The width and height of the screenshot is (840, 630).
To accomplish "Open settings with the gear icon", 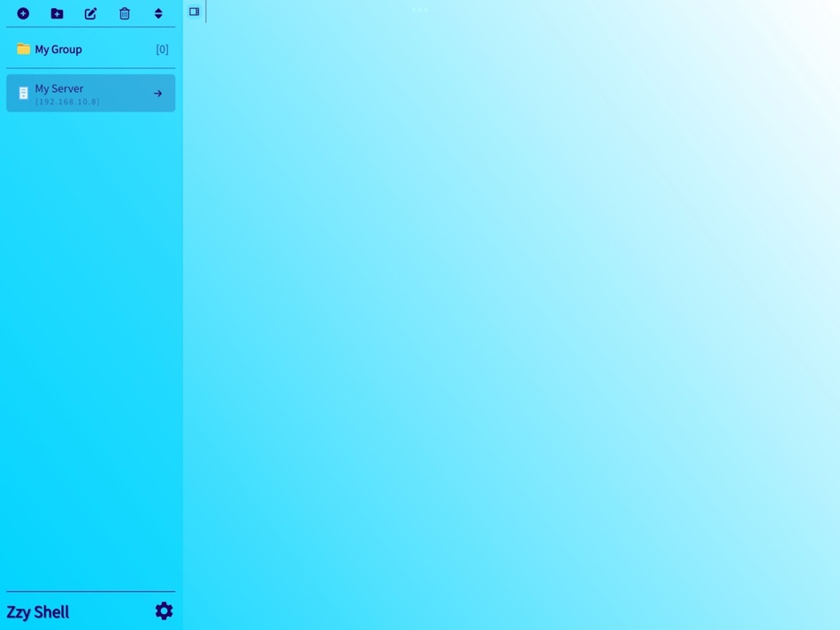I will [x=164, y=611].
